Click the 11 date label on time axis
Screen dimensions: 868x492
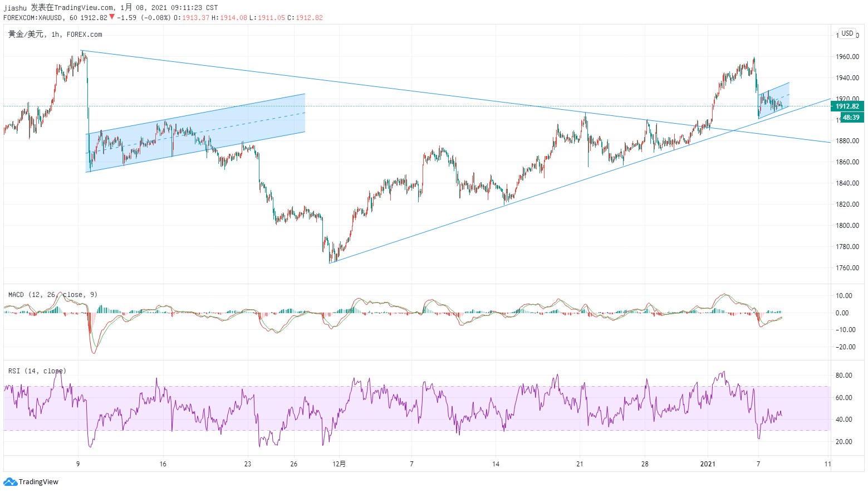coord(828,464)
